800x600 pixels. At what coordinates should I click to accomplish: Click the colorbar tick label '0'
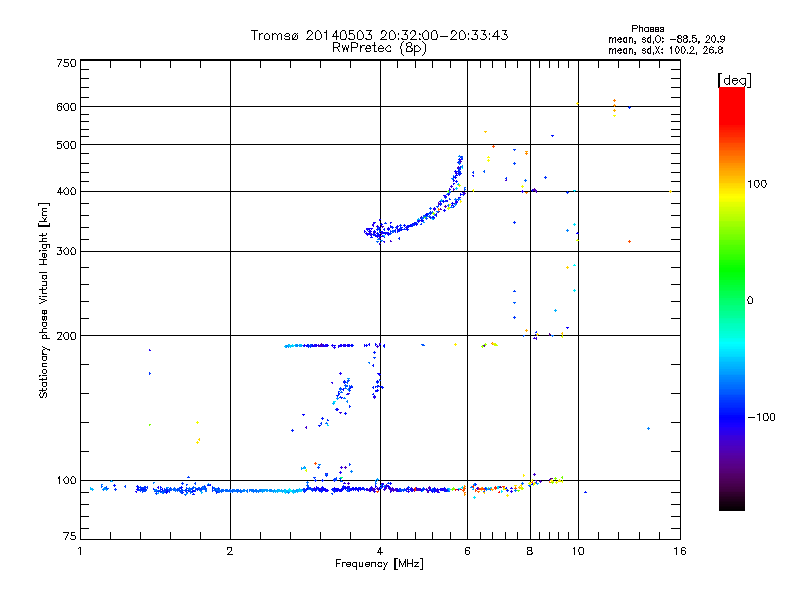click(x=750, y=301)
